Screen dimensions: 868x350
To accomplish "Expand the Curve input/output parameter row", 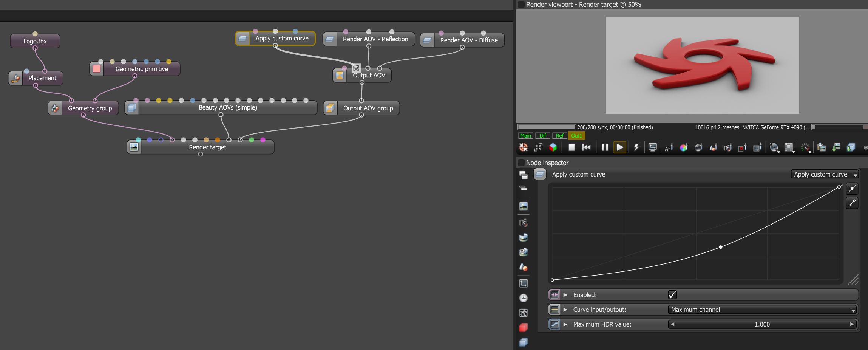I will 565,310.
